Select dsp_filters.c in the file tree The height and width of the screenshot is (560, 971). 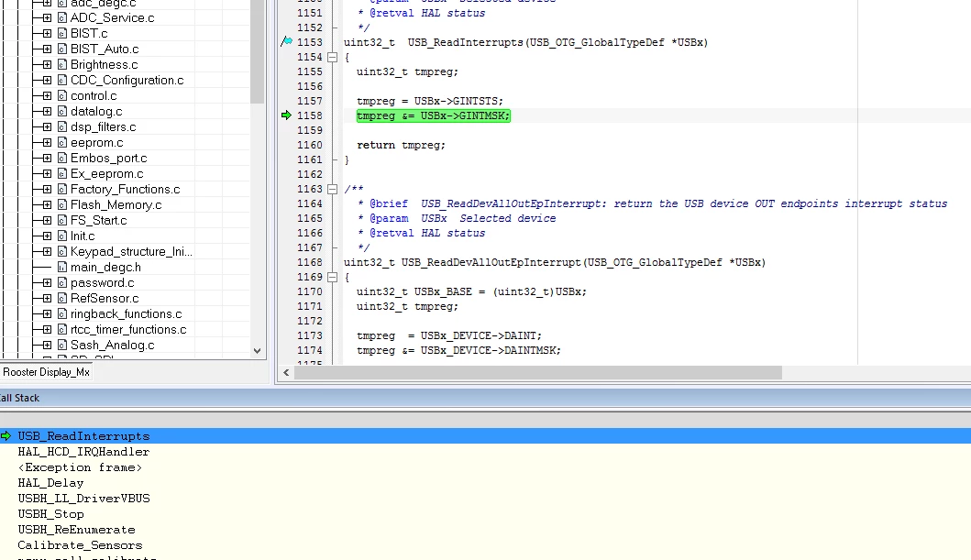pos(104,126)
